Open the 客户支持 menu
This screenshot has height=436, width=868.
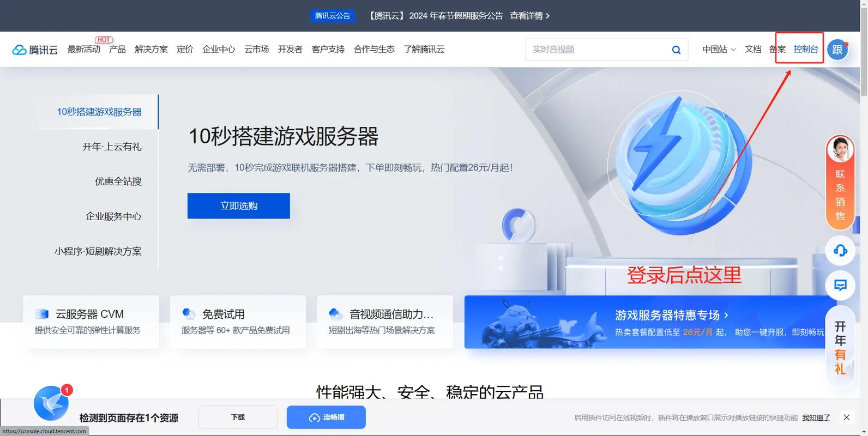point(328,50)
